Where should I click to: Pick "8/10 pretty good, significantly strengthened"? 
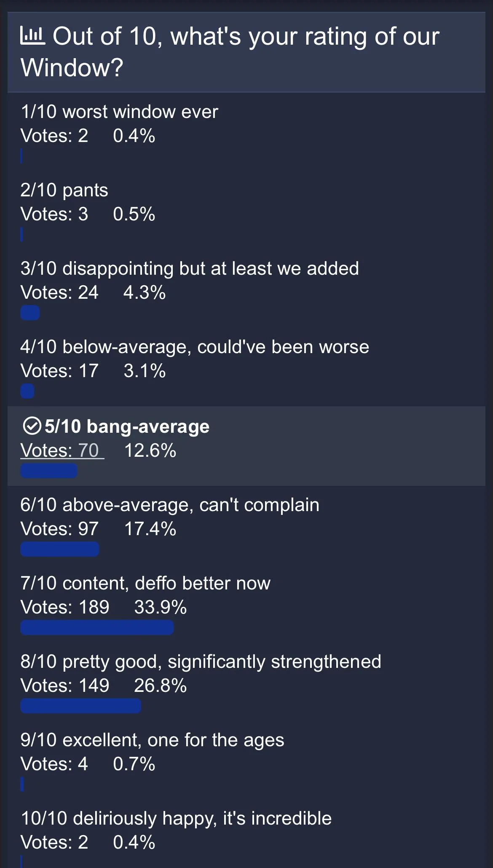[x=201, y=661]
